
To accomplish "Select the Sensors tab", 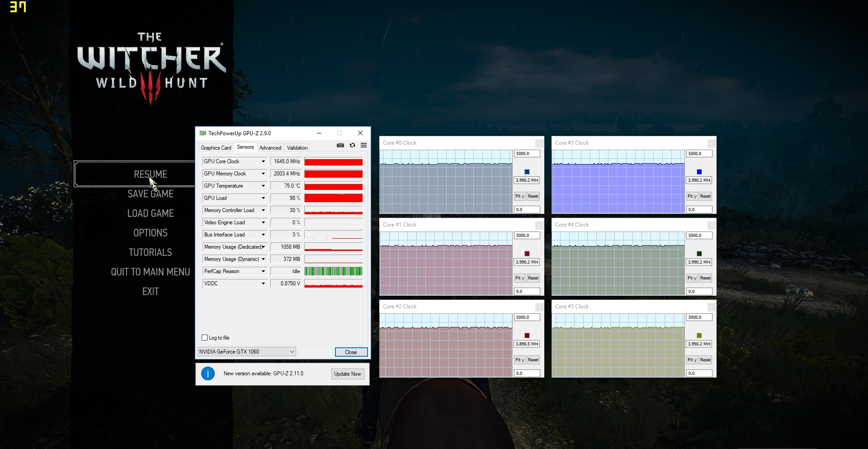I will click(x=245, y=147).
